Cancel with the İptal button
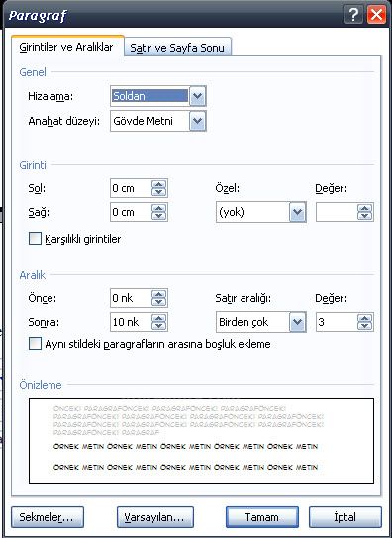 click(345, 517)
